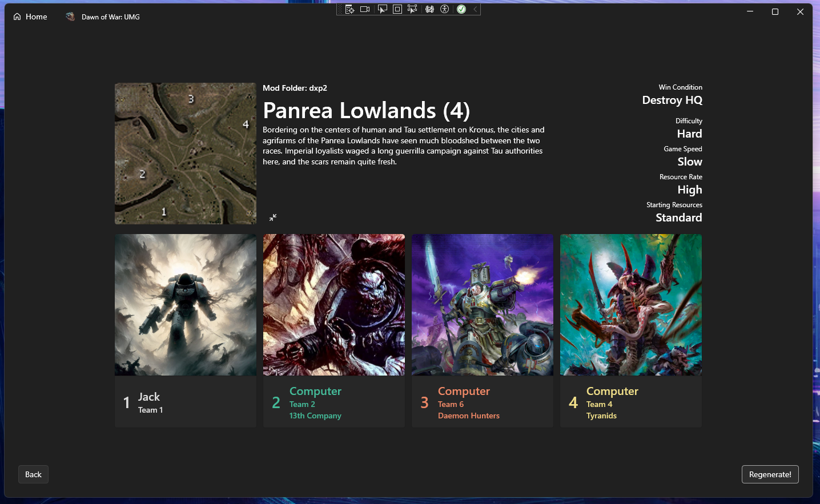
Task: Click the Computer label for player 2
Action: point(315,391)
